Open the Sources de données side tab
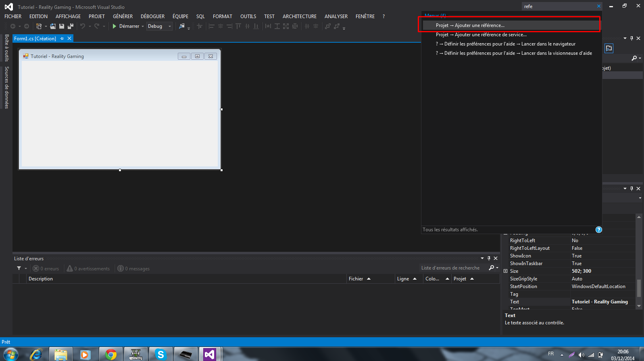The height and width of the screenshot is (361, 644). 7,87
